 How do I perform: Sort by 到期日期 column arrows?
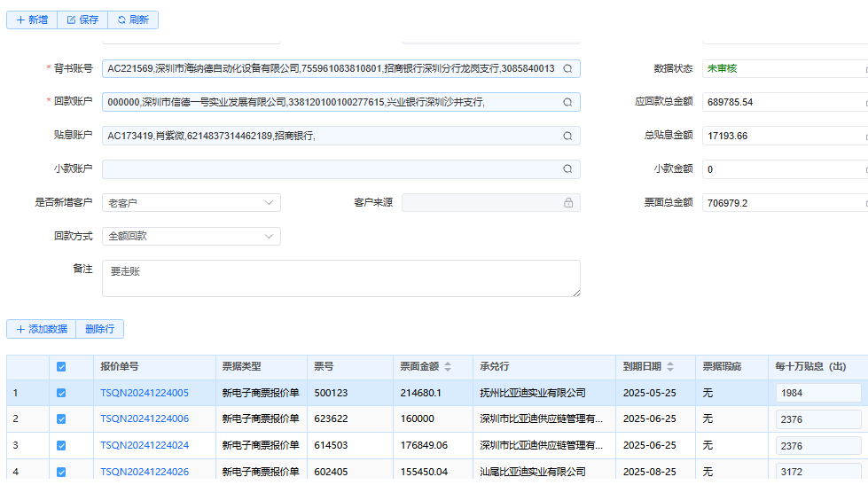pos(670,366)
